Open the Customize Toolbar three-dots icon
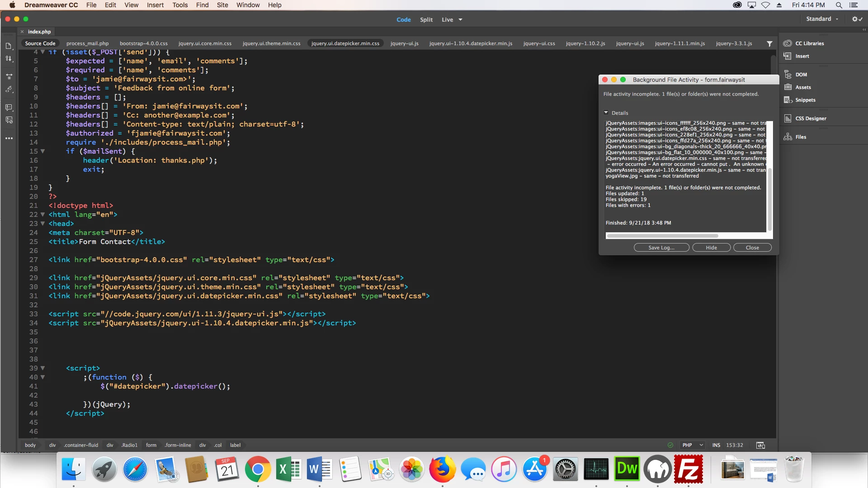 coord(9,138)
